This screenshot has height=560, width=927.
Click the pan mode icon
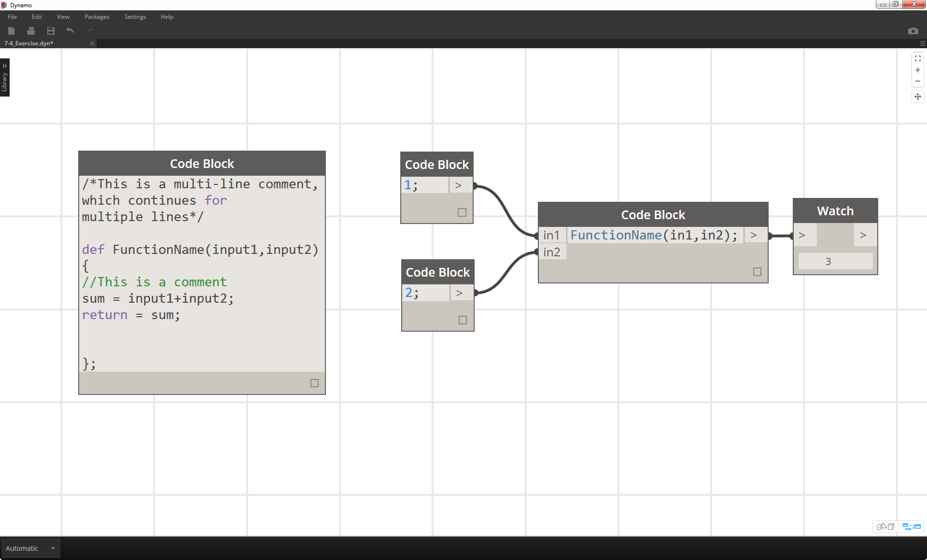pyautogui.click(x=917, y=97)
